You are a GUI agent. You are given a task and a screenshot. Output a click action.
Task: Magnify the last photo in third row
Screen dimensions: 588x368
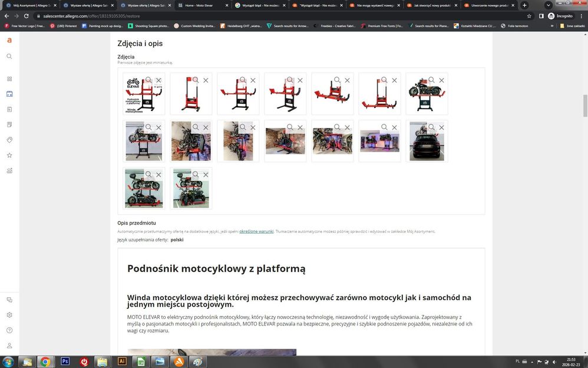point(196,175)
